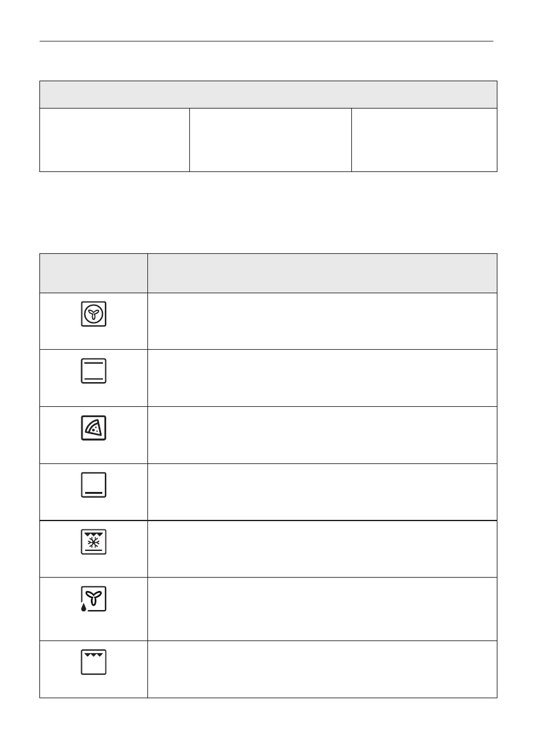533x756 pixels.
Task: Click the description cell beside the snowflake icon
Action: click(322, 549)
